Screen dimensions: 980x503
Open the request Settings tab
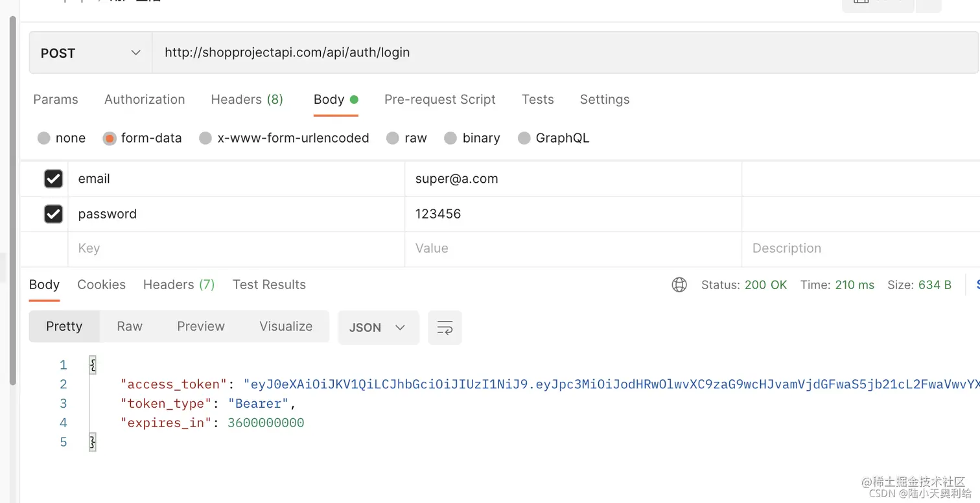pyautogui.click(x=605, y=99)
